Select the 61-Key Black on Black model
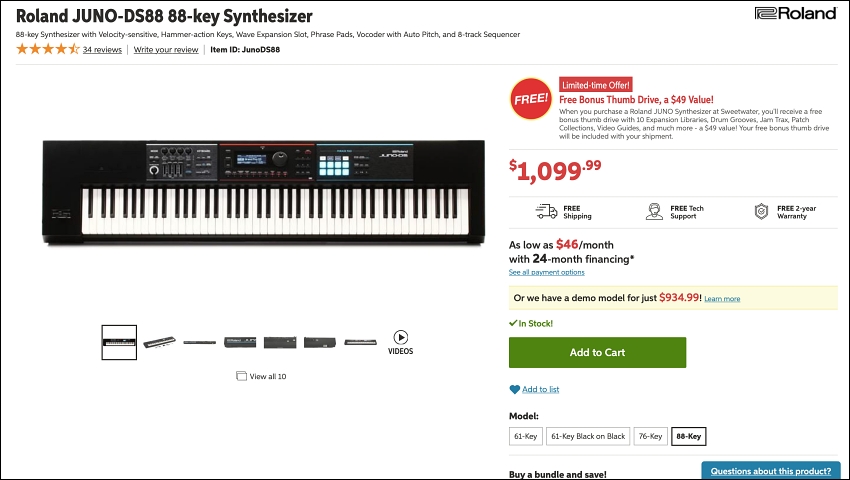The image size is (850, 480). tap(588, 436)
